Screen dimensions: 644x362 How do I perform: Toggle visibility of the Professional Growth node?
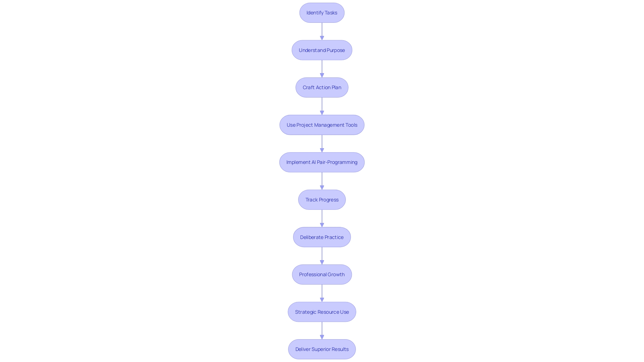pyautogui.click(x=322, y=274)
